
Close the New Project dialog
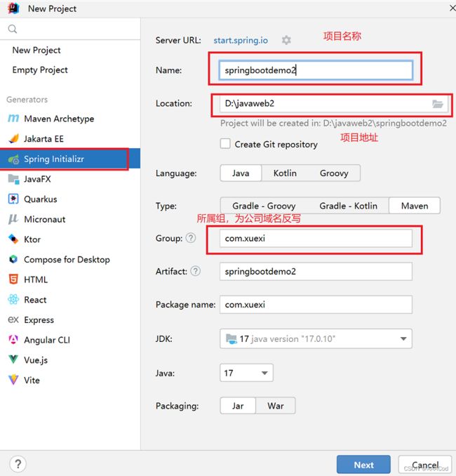[452, 8]
